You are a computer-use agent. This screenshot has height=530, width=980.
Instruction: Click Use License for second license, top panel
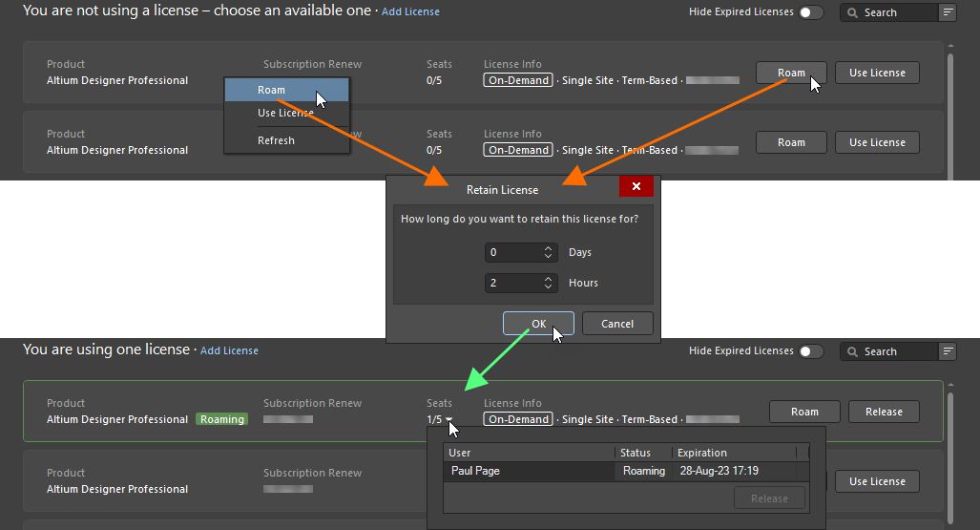877,142
